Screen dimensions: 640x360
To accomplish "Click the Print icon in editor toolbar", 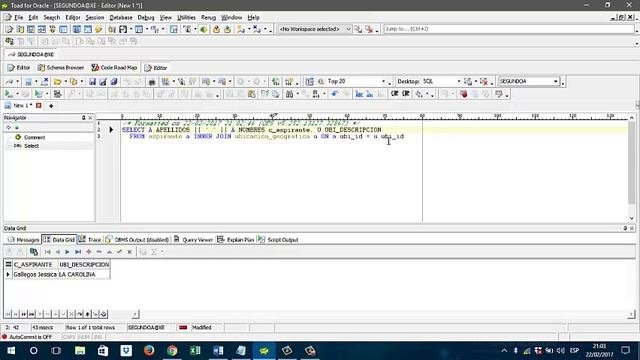I will [x=152, y=82].
